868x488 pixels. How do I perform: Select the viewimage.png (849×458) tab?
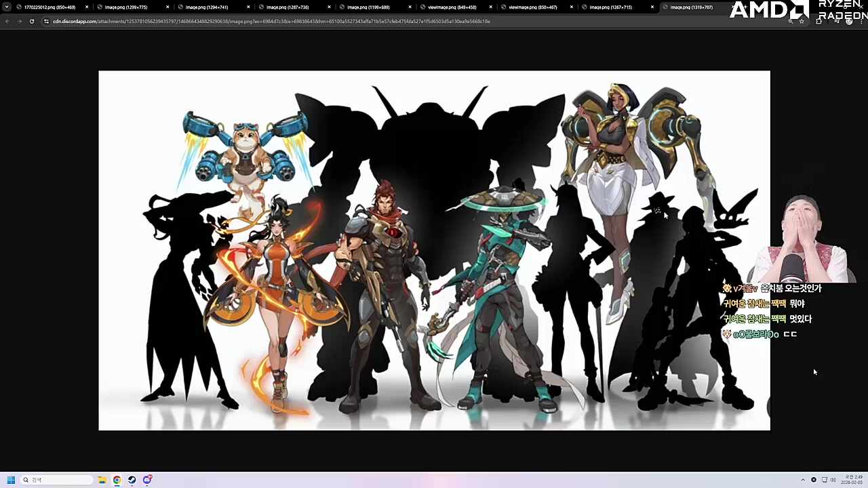pos(452,7)
